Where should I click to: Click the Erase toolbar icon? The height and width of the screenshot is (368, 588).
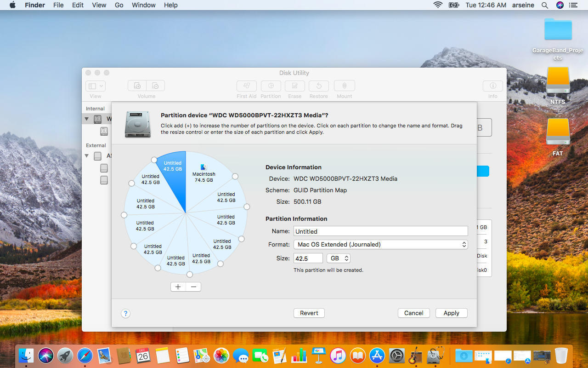294,86
